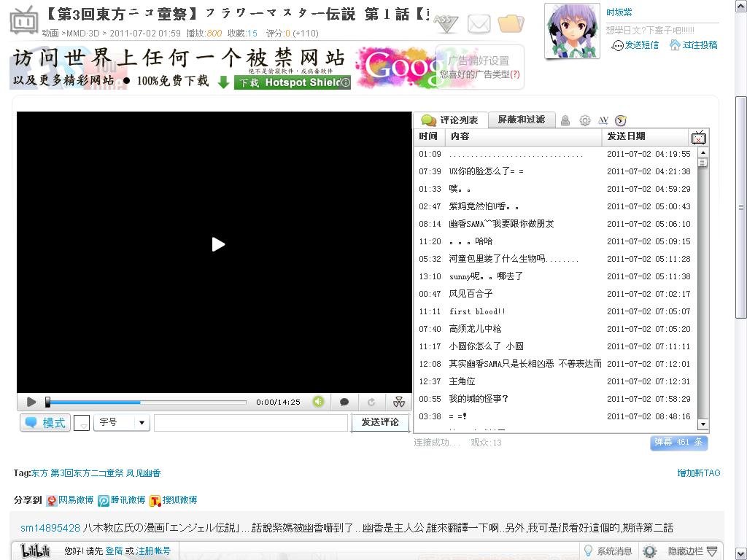Click the comment text input field

click(251, 423)
